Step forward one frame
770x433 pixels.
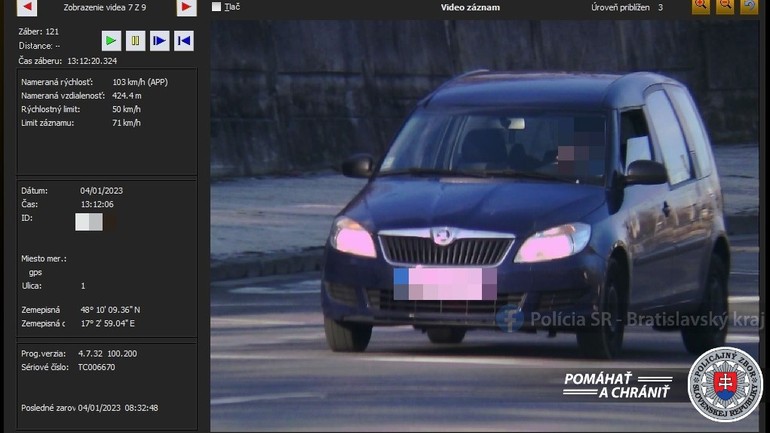[x=159, y=41]
